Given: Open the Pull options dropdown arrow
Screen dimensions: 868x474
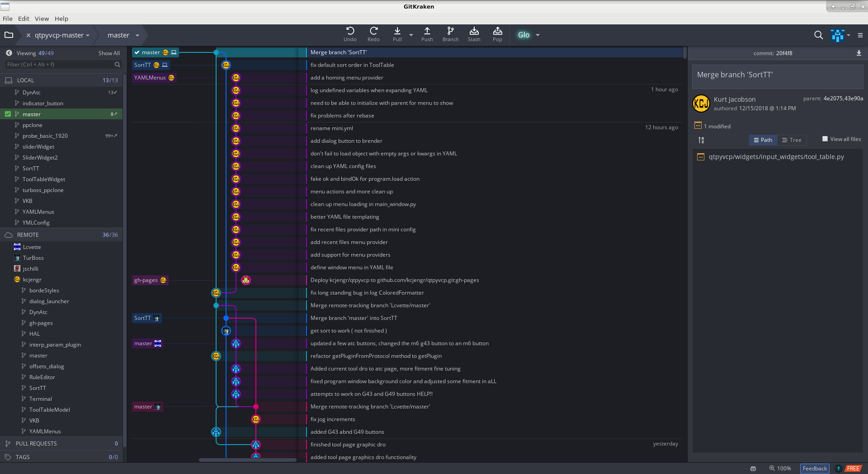Looking at the screenshot, I should coord(411,35).
